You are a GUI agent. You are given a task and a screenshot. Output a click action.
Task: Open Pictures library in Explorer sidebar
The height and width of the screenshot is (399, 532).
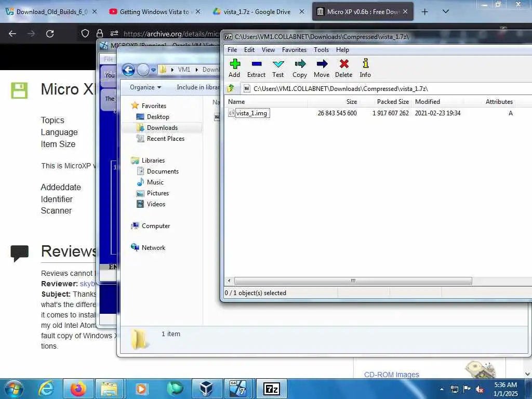click(158, 193)
